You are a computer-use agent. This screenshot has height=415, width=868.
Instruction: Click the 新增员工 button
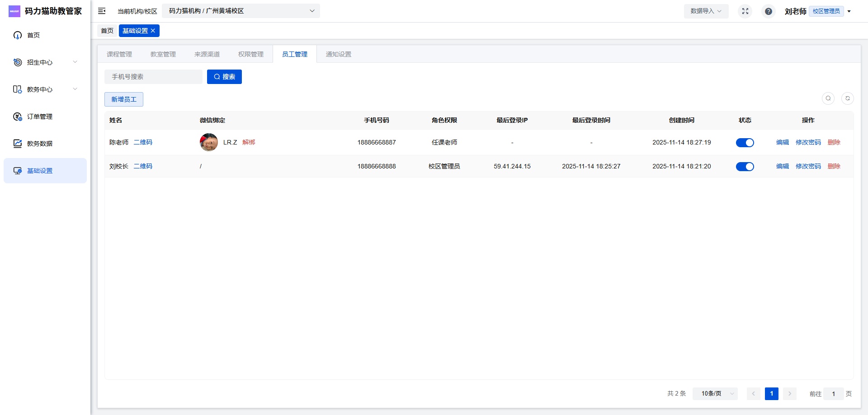[x=124, y=99]
